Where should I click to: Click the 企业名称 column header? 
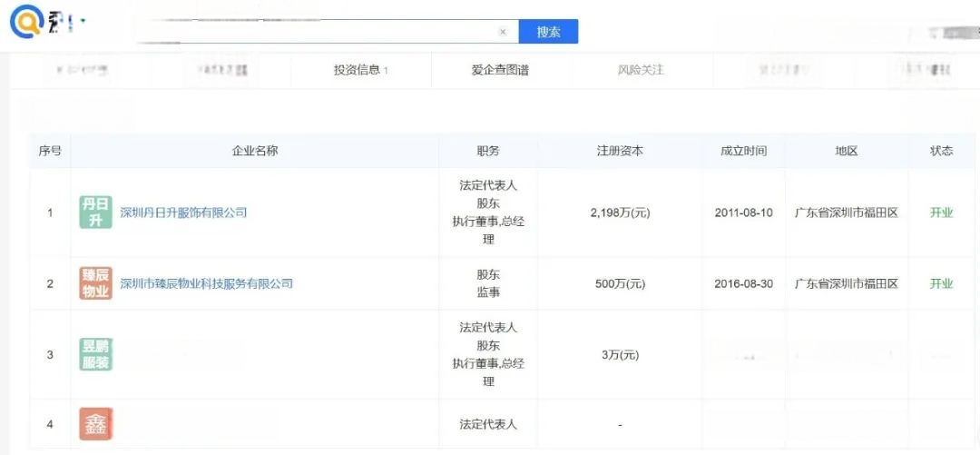click(255, 151)
